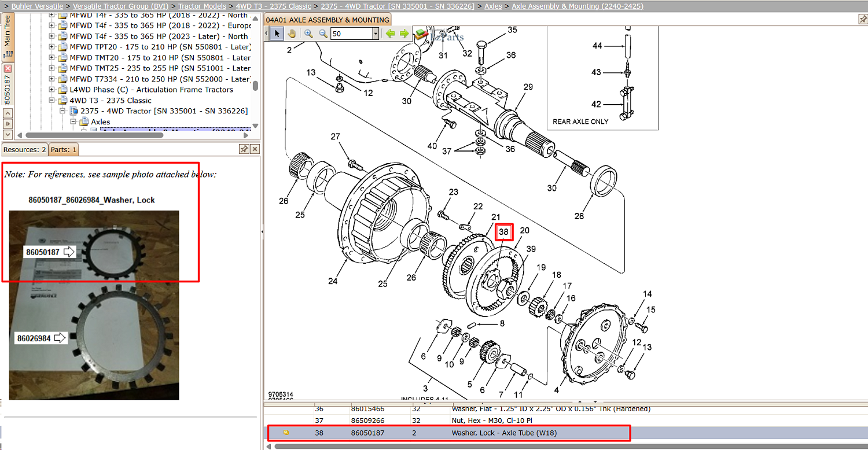The image size is (868, 450).
Task: Zoom out of the diagram
Action: pos(323,34)
